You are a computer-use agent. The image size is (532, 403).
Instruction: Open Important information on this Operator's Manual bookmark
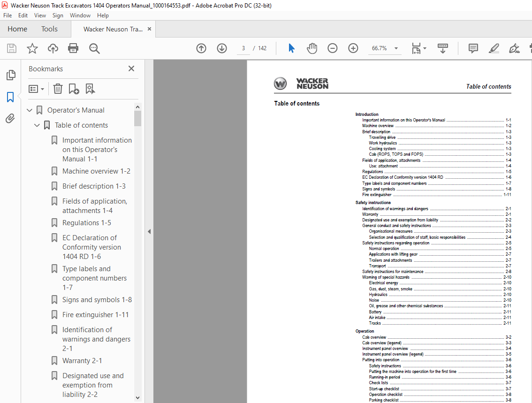click(x=97, y=150)
